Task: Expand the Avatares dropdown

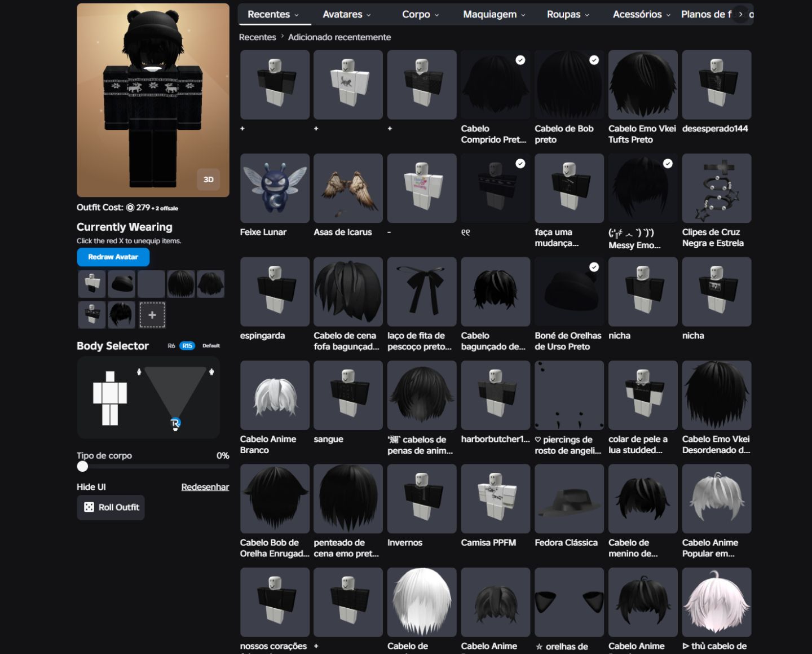Action: [x=346, y=15]
